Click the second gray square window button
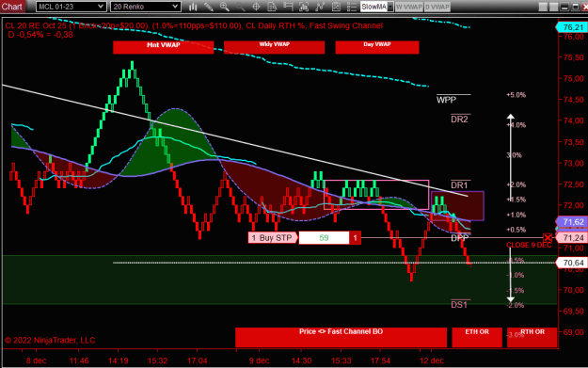The image size is (588, 368). [x=553, y=7]
